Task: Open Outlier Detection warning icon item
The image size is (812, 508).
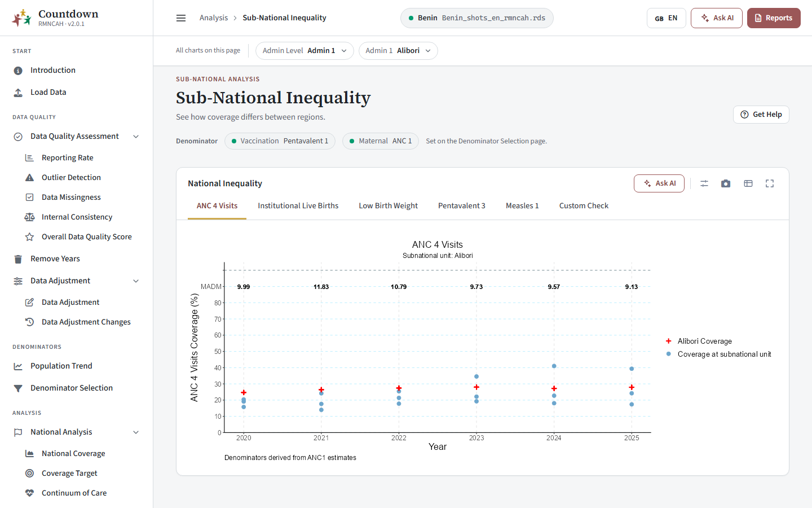Action: pyautogui.click(x=29, y=177)
